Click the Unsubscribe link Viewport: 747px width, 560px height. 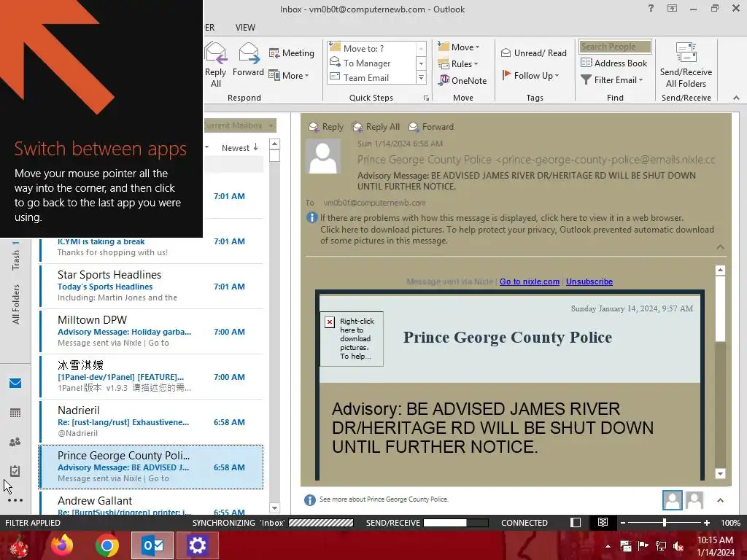589,281
